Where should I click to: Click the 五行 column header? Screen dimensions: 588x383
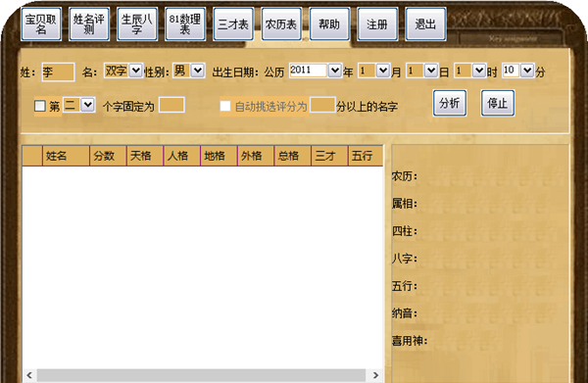click(x=366, y=156)
